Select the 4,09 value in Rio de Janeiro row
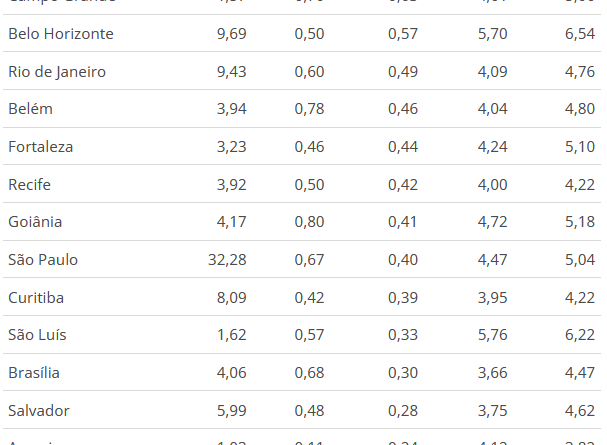This screenshot has height=445, width=607. 492,72
